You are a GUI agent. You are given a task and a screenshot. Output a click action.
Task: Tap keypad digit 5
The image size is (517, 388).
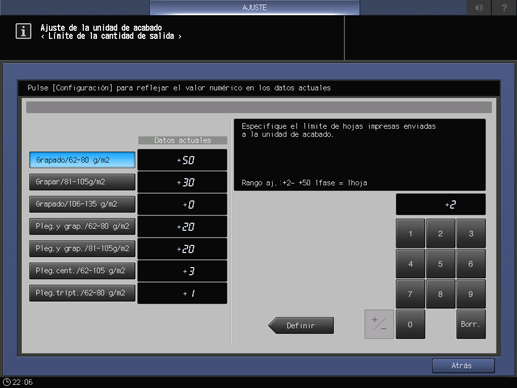[x=440, y=264]
